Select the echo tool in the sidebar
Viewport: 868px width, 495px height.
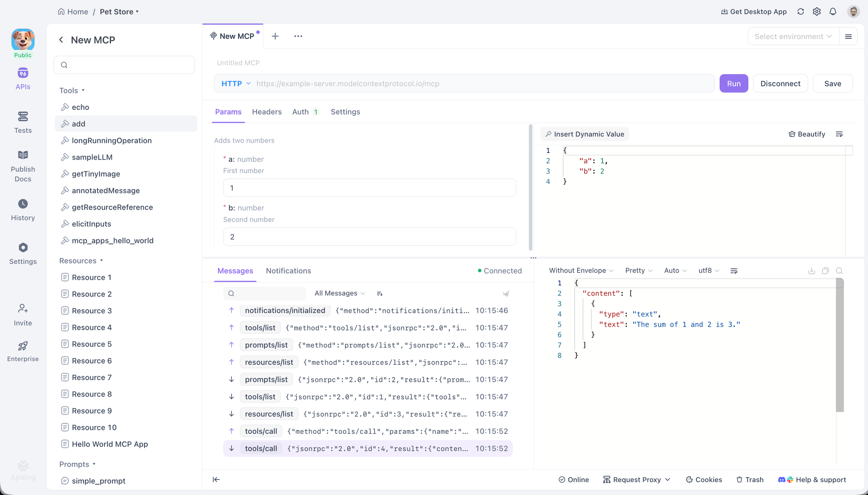point(80,107)
